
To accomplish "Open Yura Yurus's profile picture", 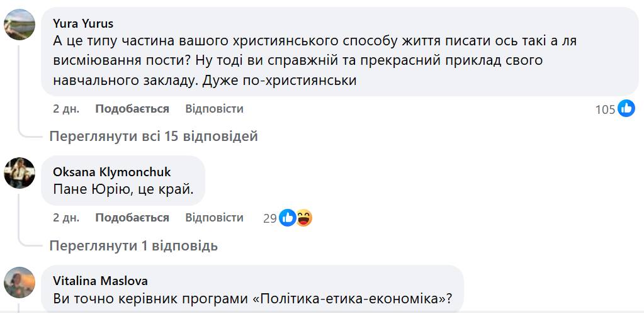I will point(20,25).
